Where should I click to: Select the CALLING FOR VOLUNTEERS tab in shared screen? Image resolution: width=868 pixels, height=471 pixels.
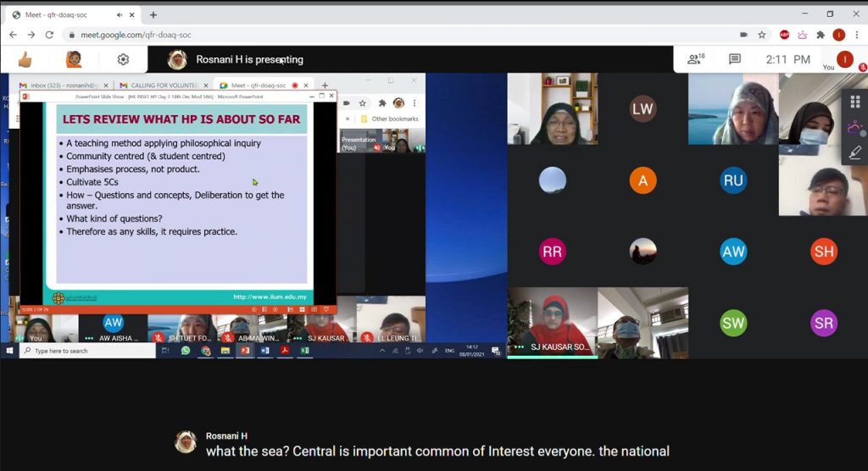pos(164,86)
